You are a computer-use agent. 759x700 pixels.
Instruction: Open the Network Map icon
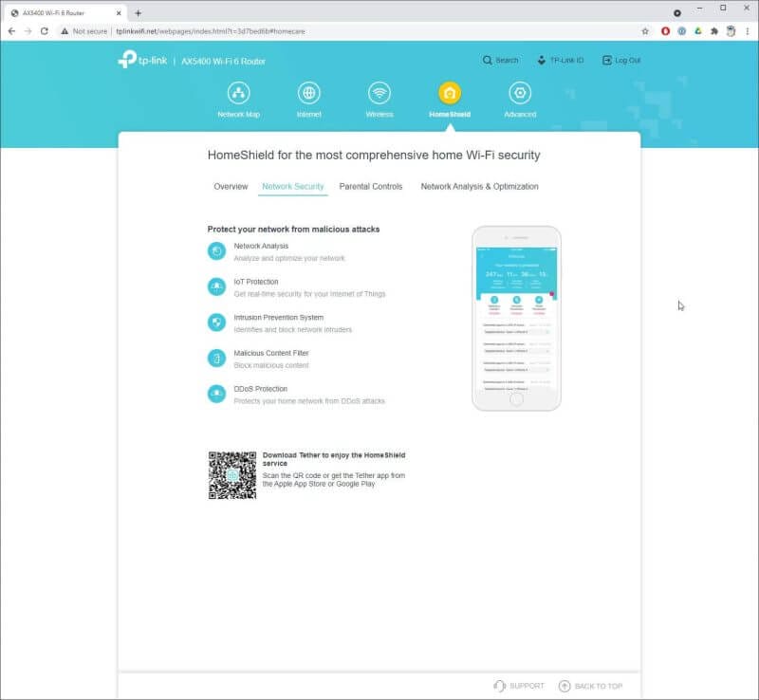click(238, 93)
